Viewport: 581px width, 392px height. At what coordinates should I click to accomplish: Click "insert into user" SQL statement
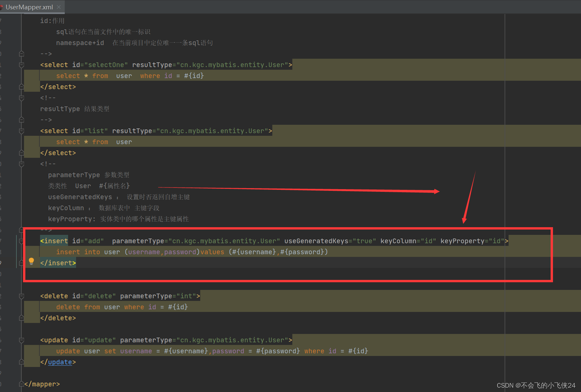[88, 252]
